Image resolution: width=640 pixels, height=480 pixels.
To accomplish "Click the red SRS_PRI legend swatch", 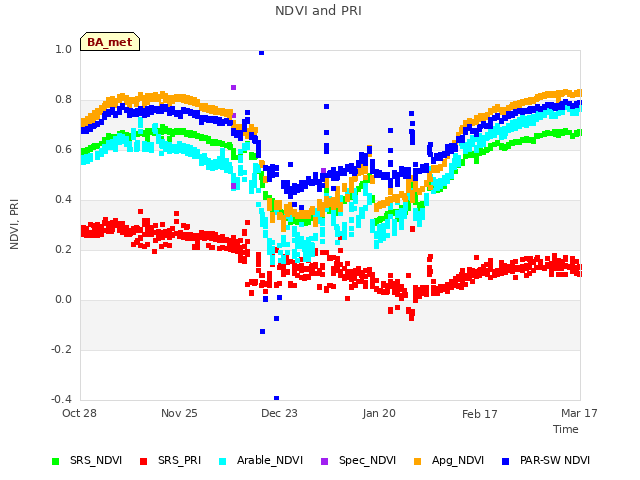I will tap(143, 461).
